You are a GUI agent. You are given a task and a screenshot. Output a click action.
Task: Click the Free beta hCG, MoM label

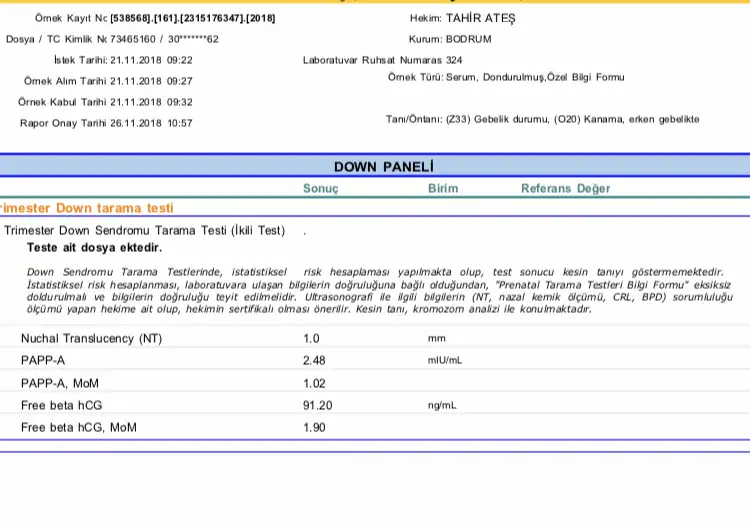pos(79,427)
